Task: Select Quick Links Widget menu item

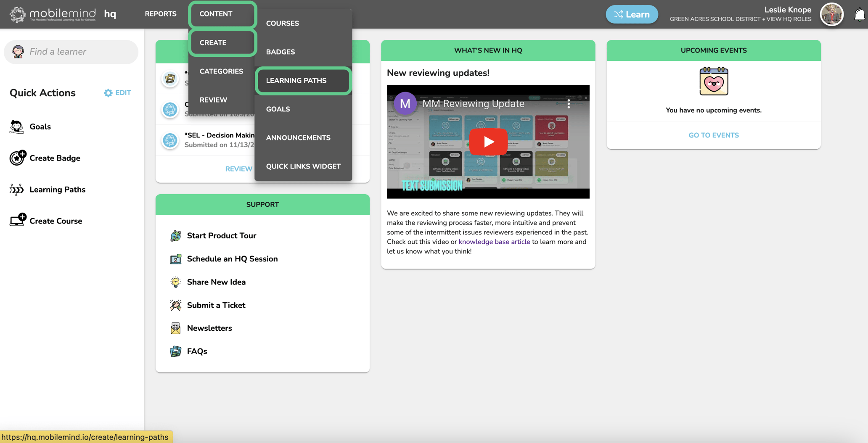Action: click(x=303, y=166)
